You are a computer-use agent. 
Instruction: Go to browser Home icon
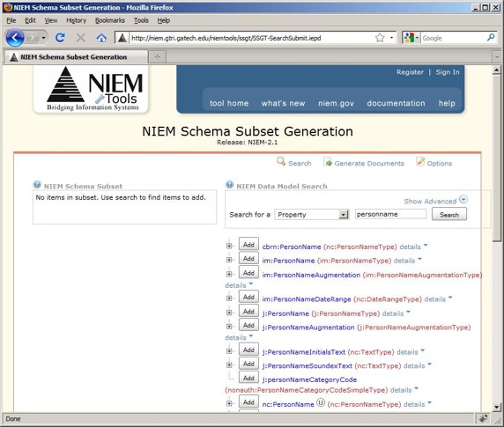tap(101, 38)
